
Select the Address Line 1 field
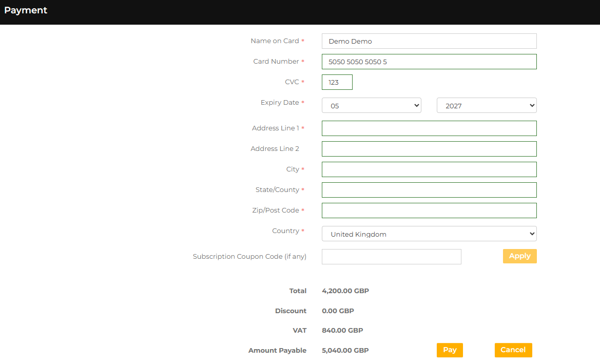429,128
